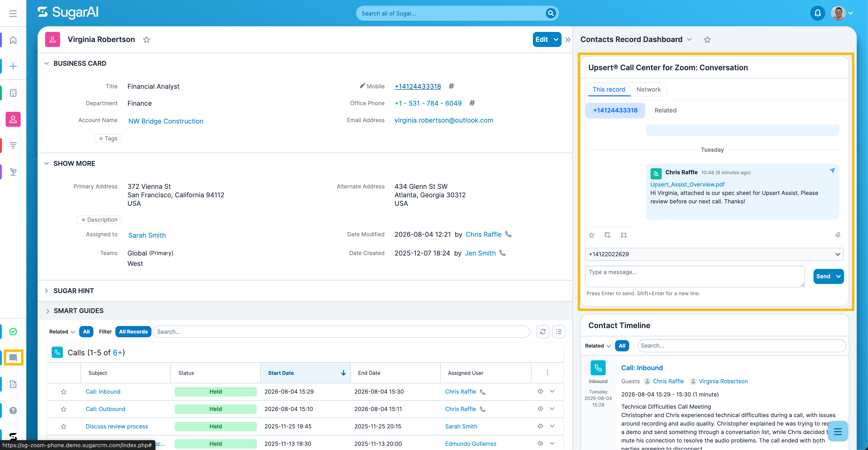Select the +14124433318 conversation tab

point(615,110)
